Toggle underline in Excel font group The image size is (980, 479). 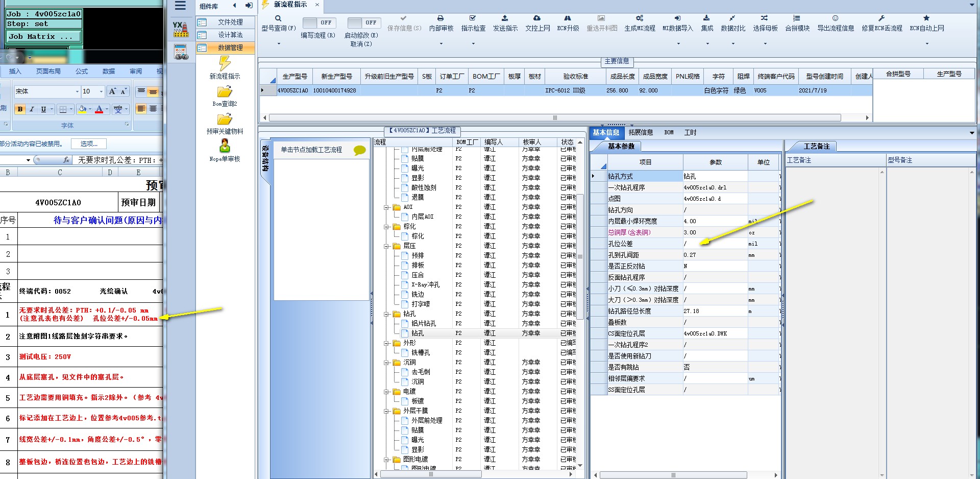coord(43,109)
